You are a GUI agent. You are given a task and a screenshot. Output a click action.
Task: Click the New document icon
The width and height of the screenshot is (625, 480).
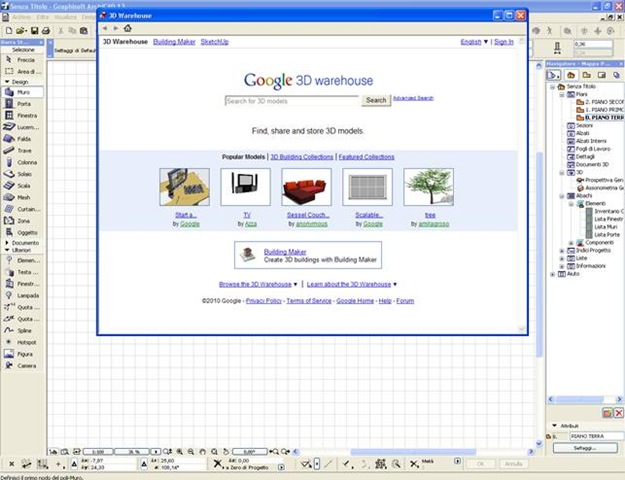pos(9,31)
